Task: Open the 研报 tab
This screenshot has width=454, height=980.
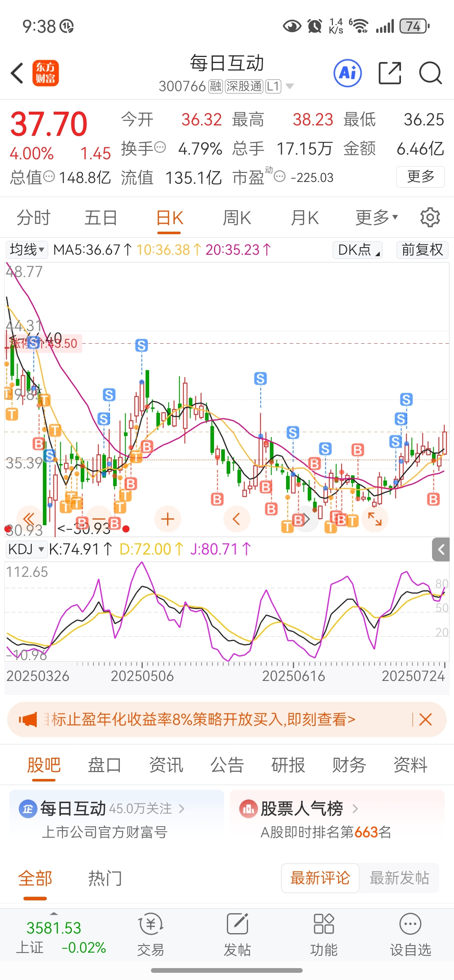Action: (x=288, y=765)
